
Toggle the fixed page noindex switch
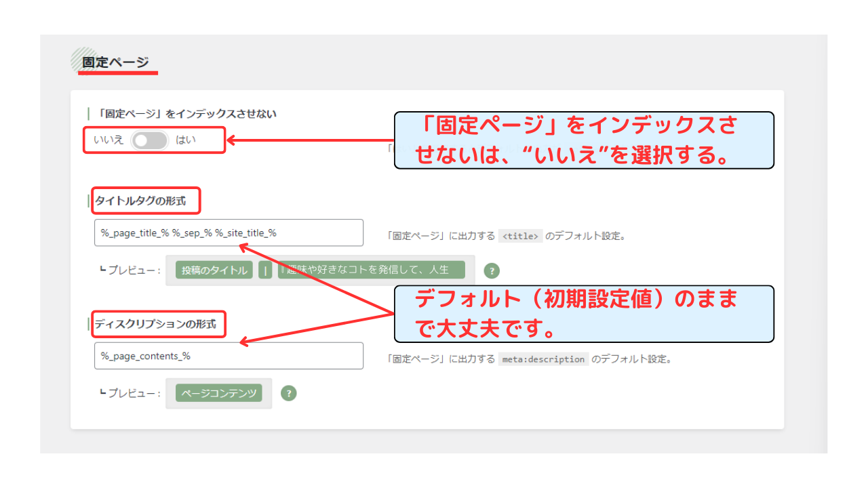149,140
